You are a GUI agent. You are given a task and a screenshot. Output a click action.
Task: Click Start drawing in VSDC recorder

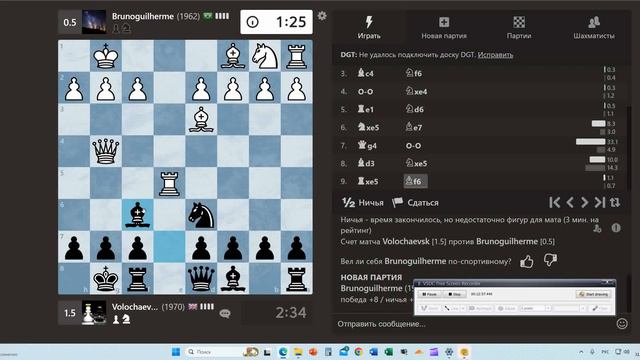pos(593,294)
